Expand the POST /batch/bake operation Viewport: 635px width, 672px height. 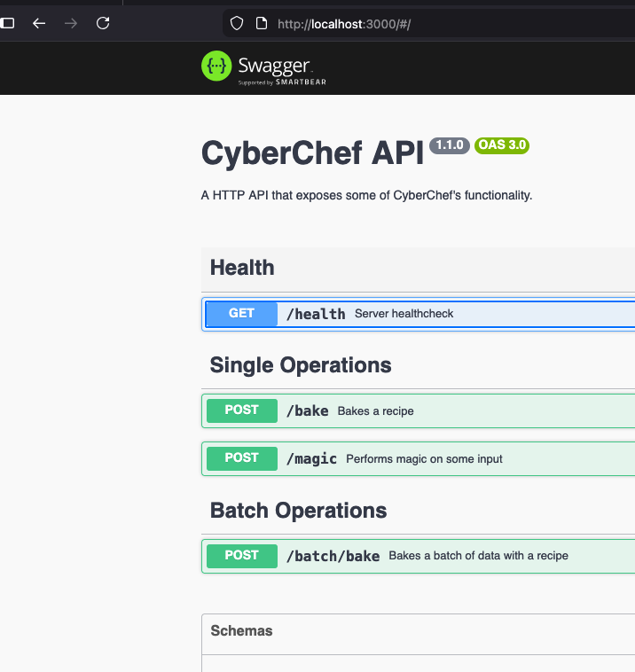click(418, 556)
